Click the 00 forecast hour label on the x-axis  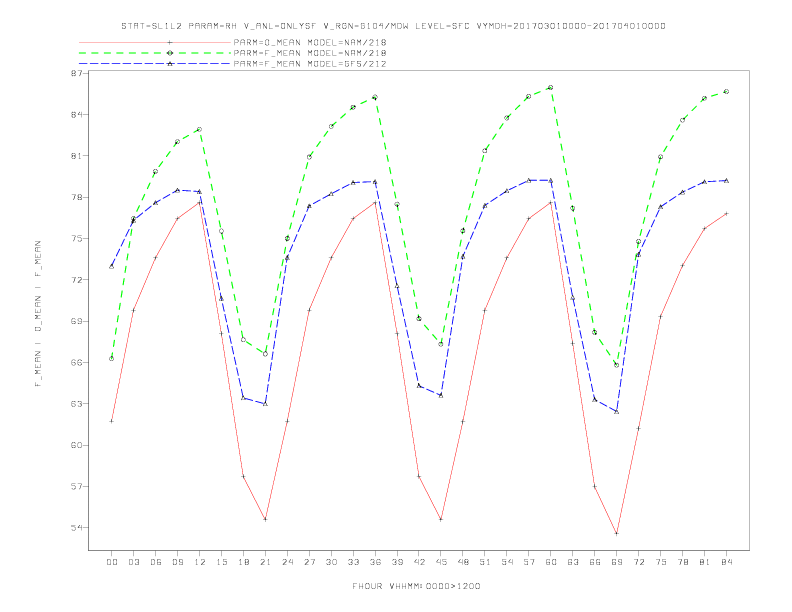[x=112, y=562]
